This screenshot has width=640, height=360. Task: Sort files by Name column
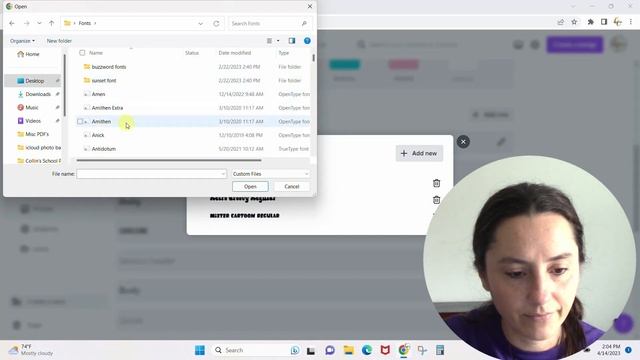[96, 53]
